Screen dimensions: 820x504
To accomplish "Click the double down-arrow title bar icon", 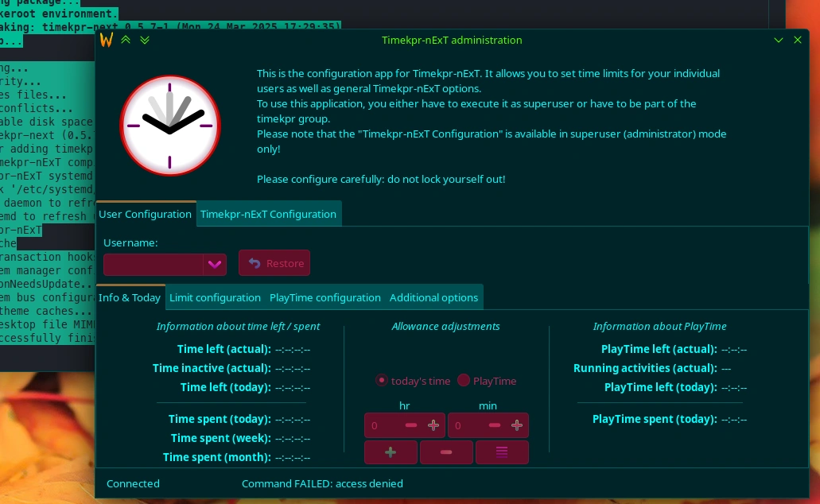I will tap(145, 40).
